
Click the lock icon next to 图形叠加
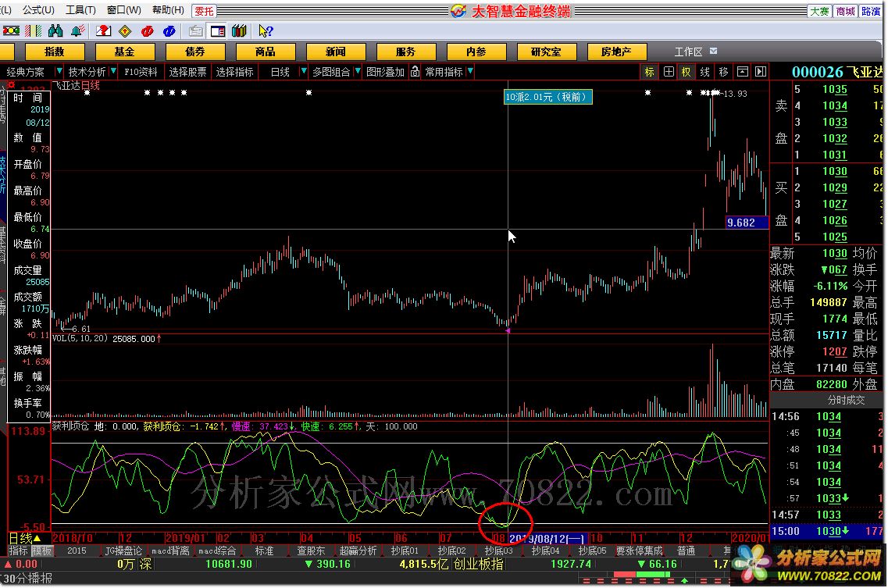tap(415, 72)
